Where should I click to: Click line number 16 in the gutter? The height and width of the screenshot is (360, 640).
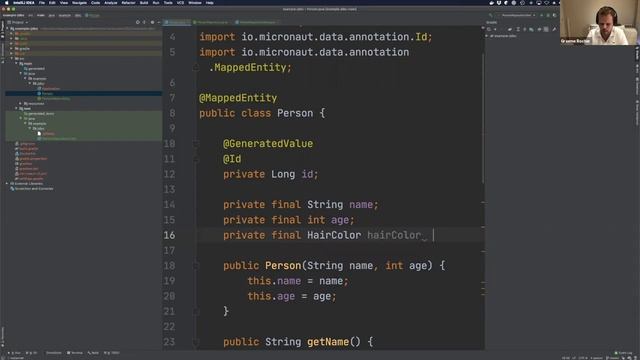169,235
